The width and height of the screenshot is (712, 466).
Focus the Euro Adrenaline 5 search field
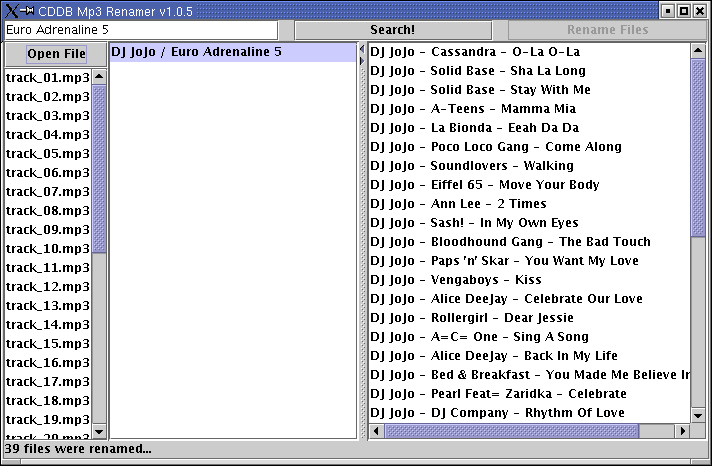(x=141, y=30)
